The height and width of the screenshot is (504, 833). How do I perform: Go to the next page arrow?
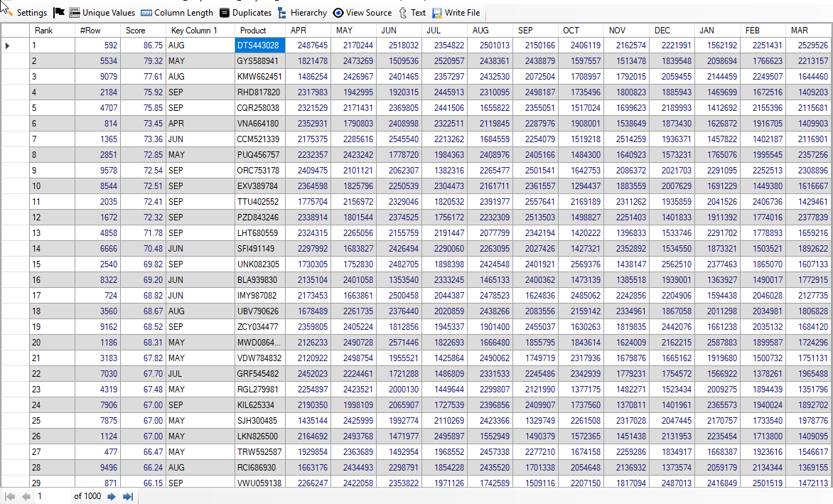pyautogui.click(x=112, y=496)
